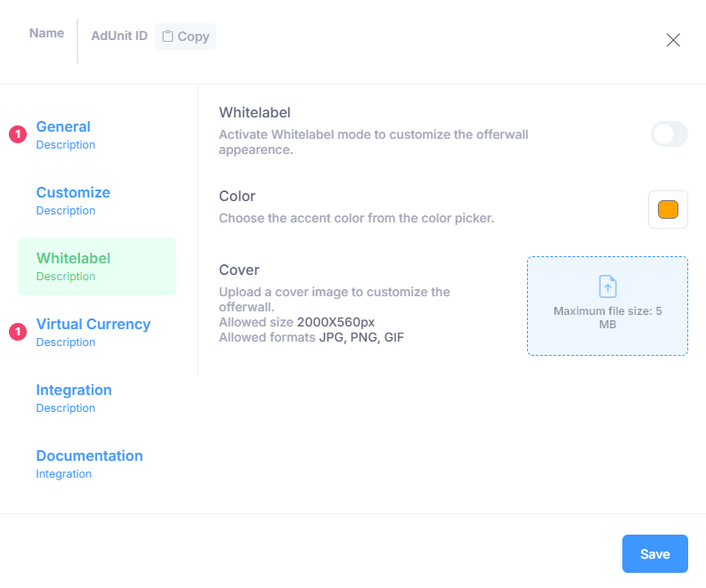Click the Maximum file size text
The height and width of the screenshot is (588, 706).
click(x=607, y=318)
